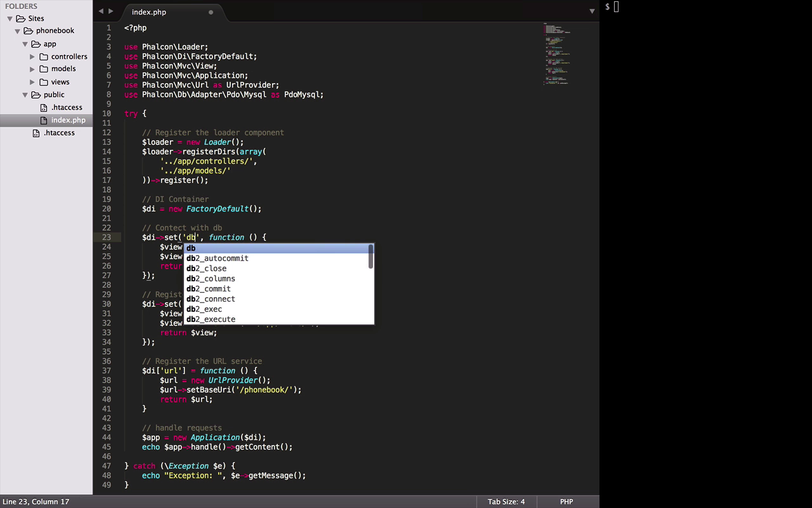Click the public folder icon
Image resolution: width=812 pixels, height=508 pixels.
[36, 95]
